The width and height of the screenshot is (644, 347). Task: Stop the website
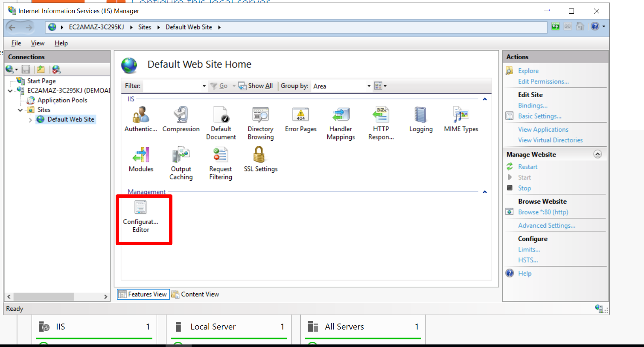point(524,188)
